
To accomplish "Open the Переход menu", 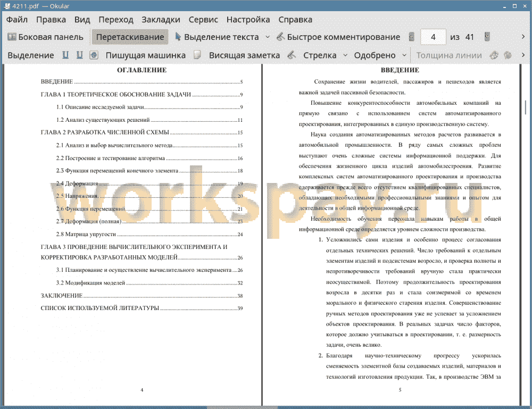I will tap(116, 20).
